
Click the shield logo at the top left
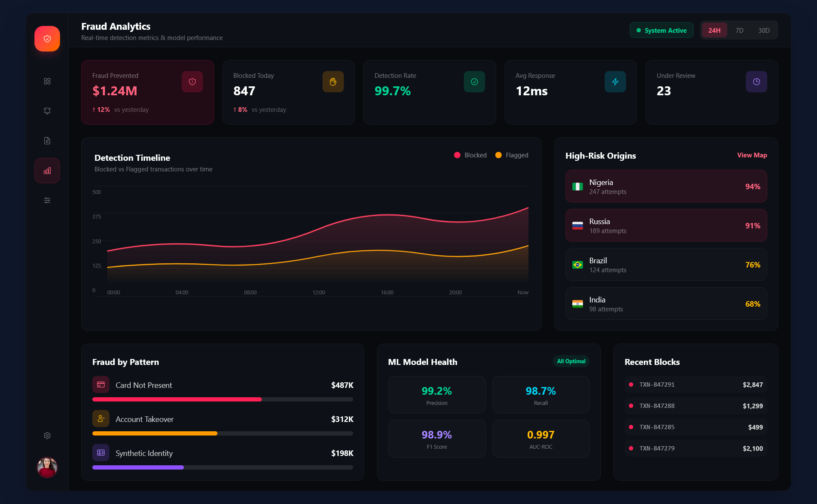click(47, 38)
